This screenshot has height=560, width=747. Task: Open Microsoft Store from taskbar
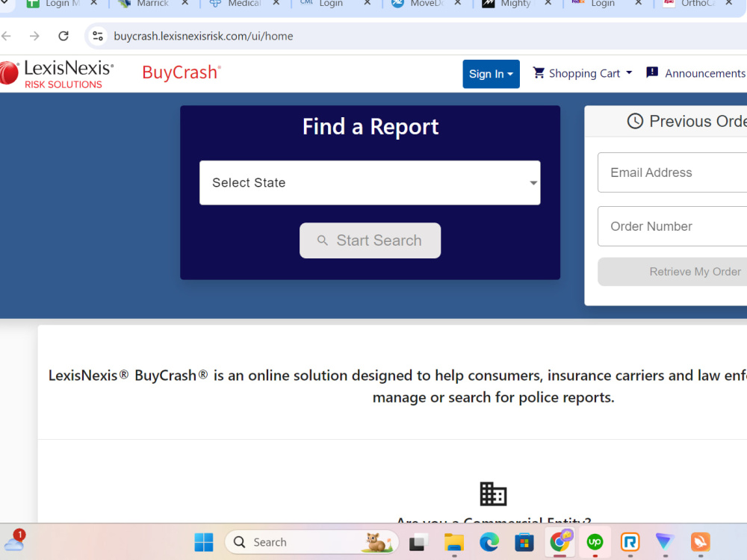(524, 542)
